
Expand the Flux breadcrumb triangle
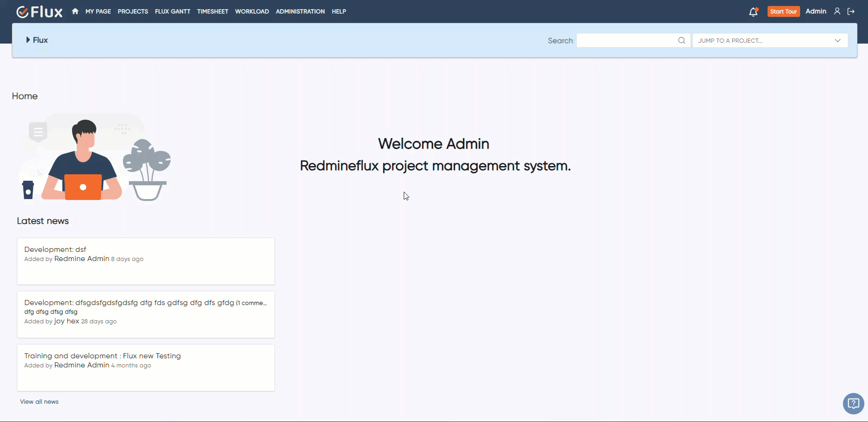(28, 40)
